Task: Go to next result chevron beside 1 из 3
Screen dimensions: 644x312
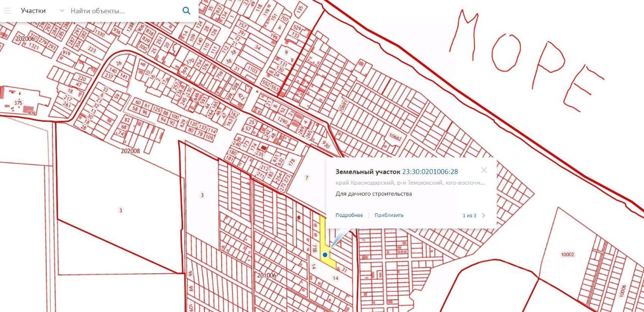Action: tap(484, 215)
